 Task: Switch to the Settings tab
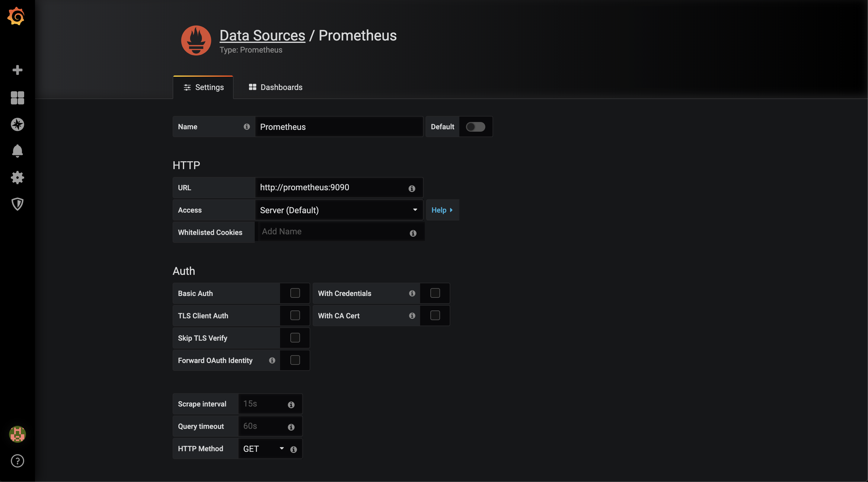(203, 87)
